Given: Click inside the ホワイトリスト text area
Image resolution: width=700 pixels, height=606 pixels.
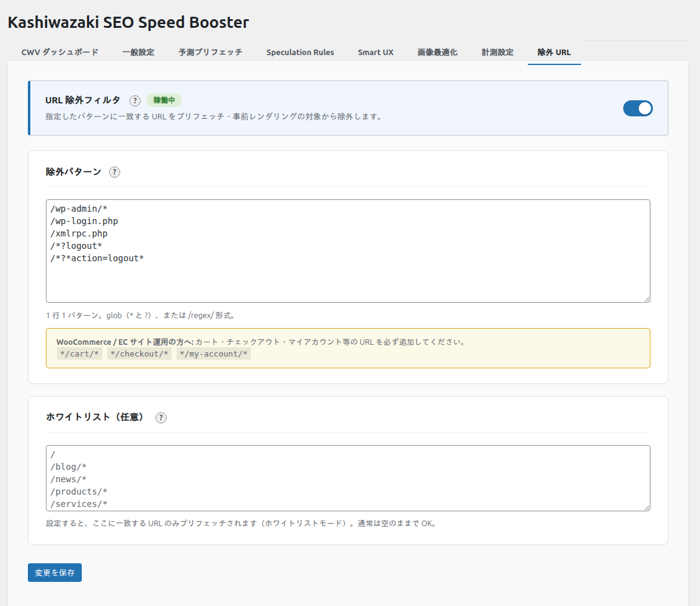Looking at the screenshot, I should pyautogui.click(x=348, y=478).
